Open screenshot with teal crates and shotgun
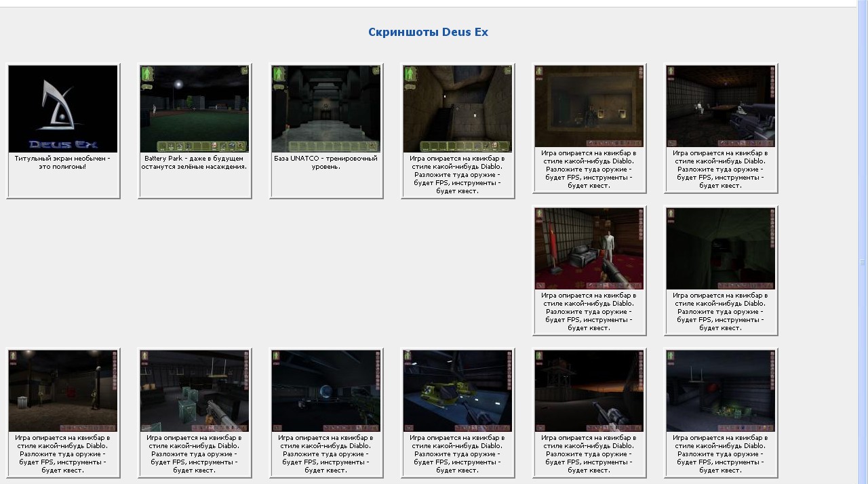 [x=195, y=391]
